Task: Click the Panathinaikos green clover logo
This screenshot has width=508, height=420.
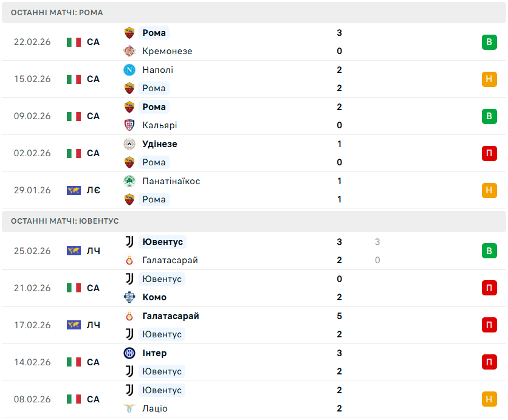Action: (129, 181)
